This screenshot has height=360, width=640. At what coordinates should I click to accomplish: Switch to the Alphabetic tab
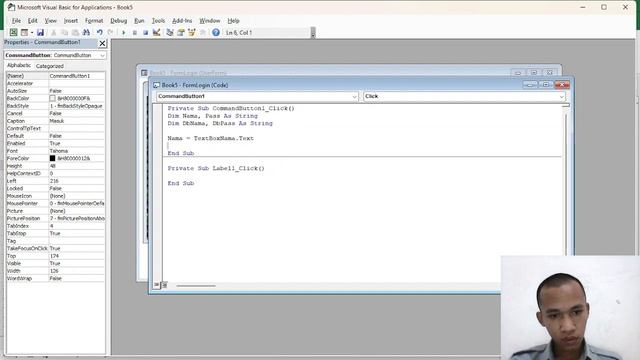[x=19, y=65]
